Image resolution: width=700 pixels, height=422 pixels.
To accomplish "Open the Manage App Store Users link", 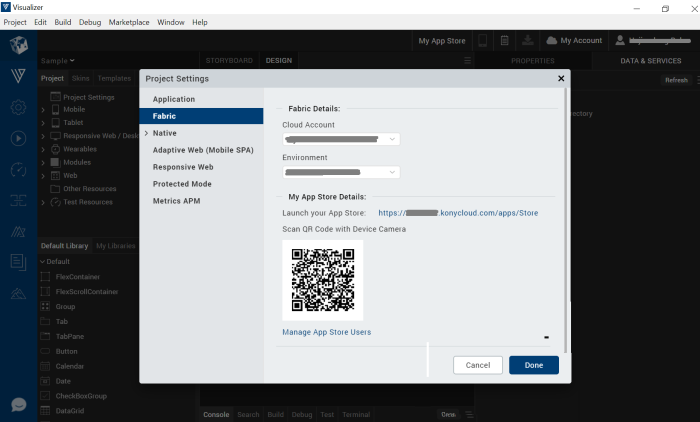I will click(327, 332).
